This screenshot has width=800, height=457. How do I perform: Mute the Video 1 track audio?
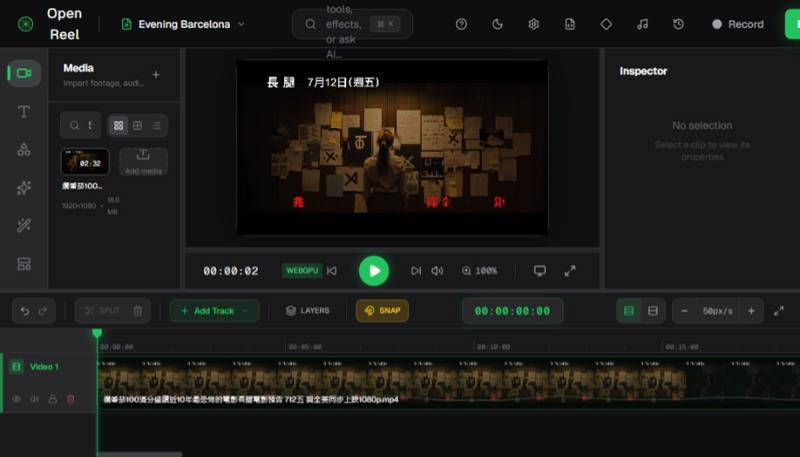click(35, 399)
